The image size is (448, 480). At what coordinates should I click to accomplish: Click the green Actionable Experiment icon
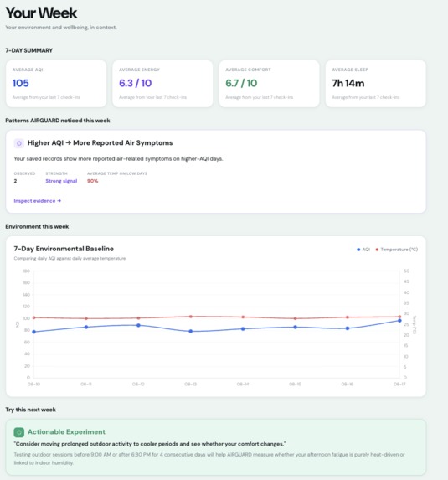19,432
